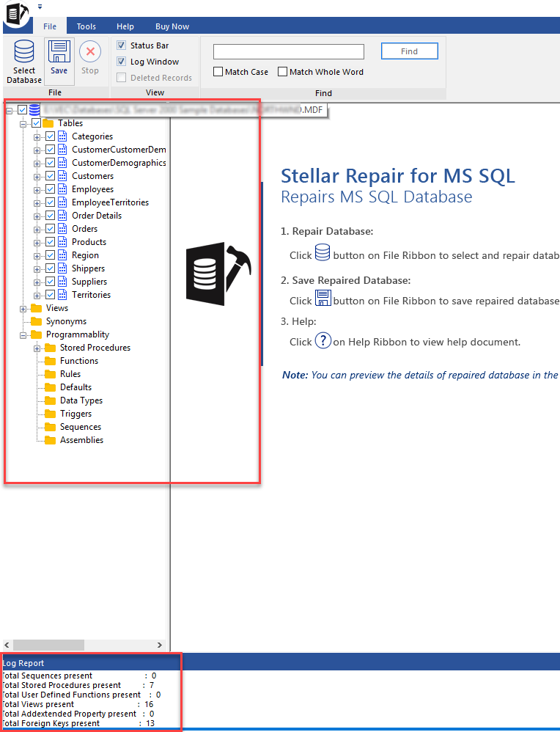The image size is (560, 732).
Task: Click the tree scrollbar left arrow
Action: coord(7,645)
